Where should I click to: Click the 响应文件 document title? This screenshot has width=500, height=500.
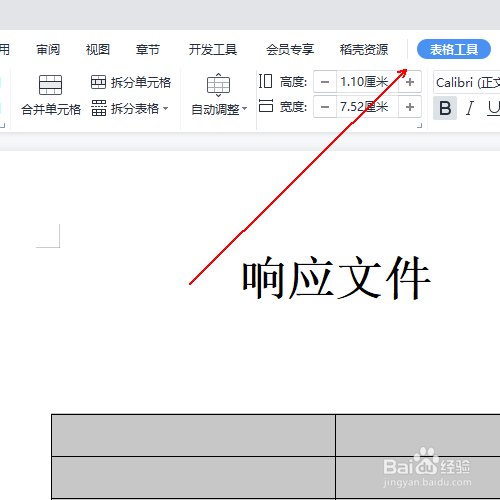pyautogui.click(x=336, y=278)
